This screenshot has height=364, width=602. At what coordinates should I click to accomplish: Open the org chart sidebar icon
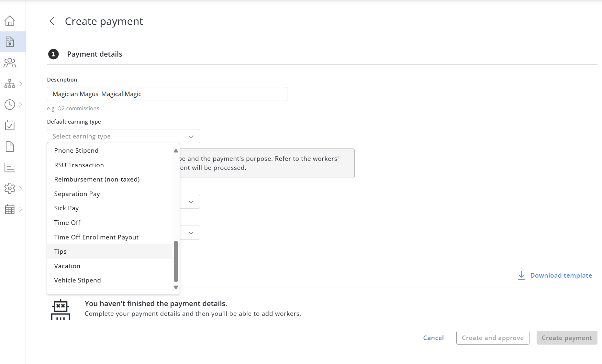point(10,84)
